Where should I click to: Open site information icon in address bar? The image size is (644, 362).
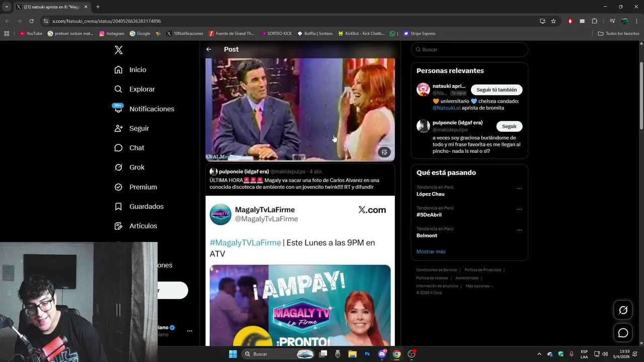coord(46,21)
